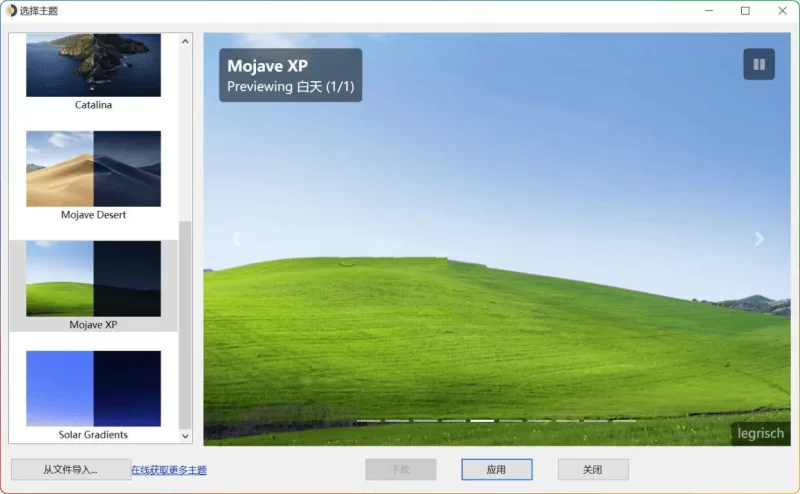Minimize the 选择主题 window
This screenshot has height=494, width=800.
pyautogui.click(x=709, y=11)
